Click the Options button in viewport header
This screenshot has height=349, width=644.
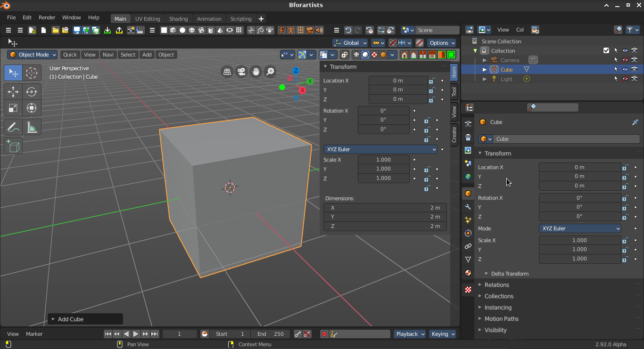[x=442, y=43]
